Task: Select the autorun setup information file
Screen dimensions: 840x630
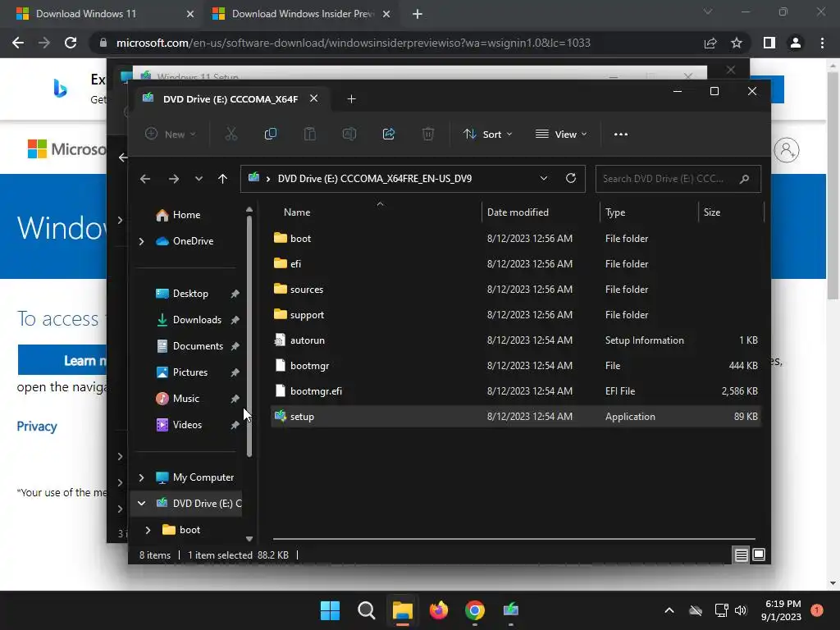Action: (x=515, y=340)
